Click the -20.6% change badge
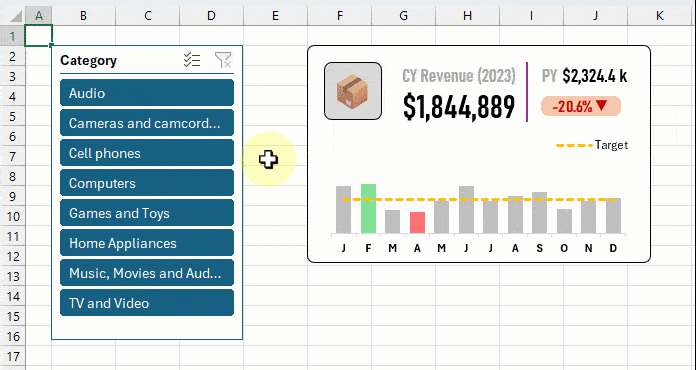The width and height of the screenshot is (696, 370). (581, 106)
